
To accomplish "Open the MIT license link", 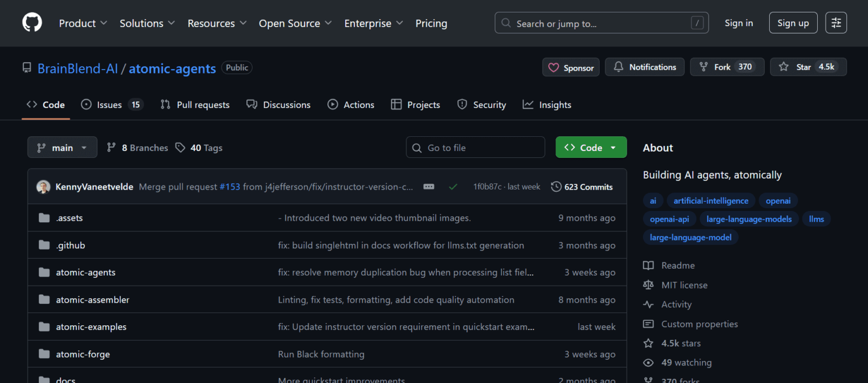I will (684, 285).
